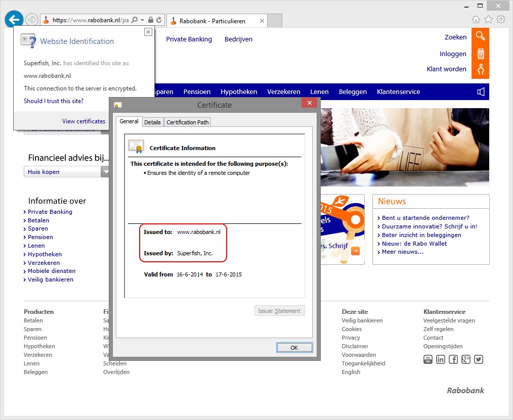This screenshot has width=513, height=420.
Task: Select the General tab in Certificate dialog
Action: pyautogui.click(x=129, y=122)
